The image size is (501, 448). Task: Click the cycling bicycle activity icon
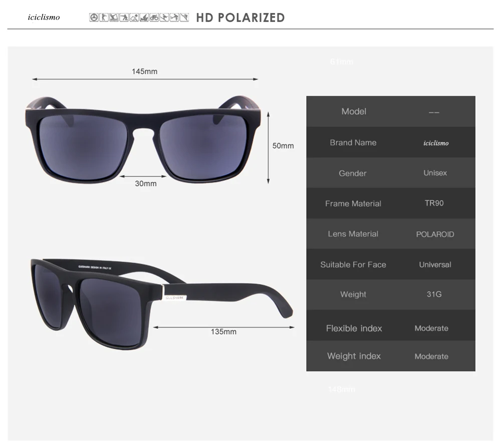pos(154,17)
